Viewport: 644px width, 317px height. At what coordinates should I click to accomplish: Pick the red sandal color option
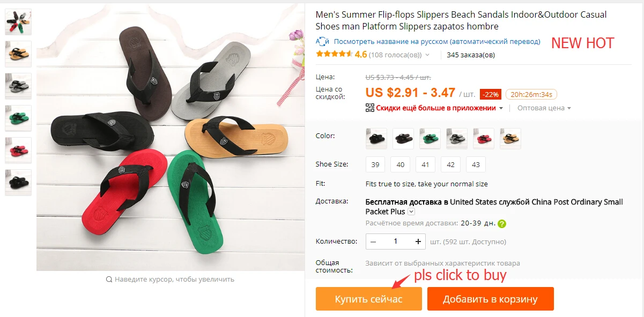[x=484, y=139]
